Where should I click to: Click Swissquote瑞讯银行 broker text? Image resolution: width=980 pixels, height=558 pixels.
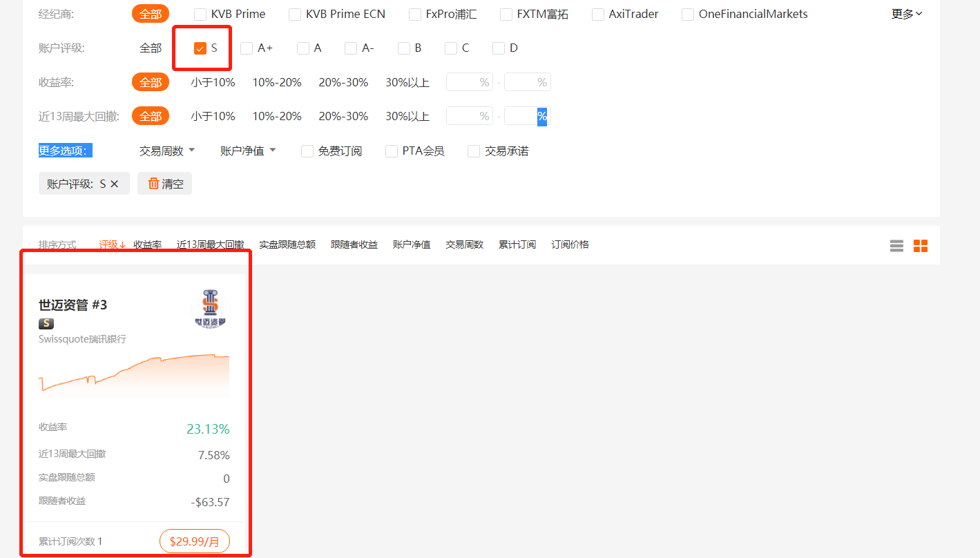coord(83,339)
